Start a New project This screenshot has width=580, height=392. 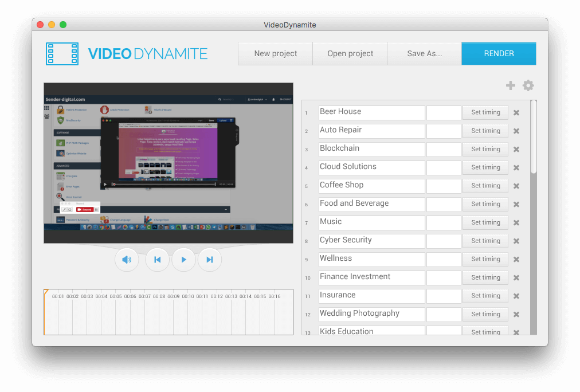tap(275, 53)
